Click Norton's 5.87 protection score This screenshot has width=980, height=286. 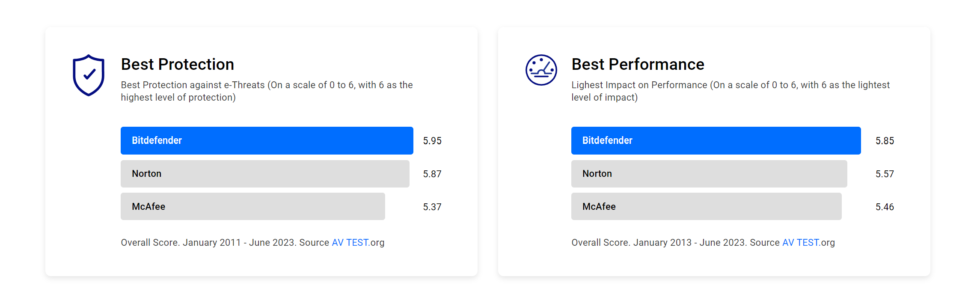[x=432, y=174]
